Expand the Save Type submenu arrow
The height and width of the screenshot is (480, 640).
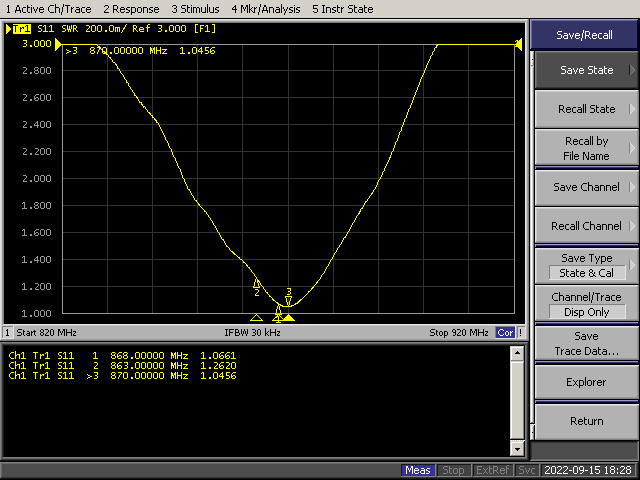(632, 265)
